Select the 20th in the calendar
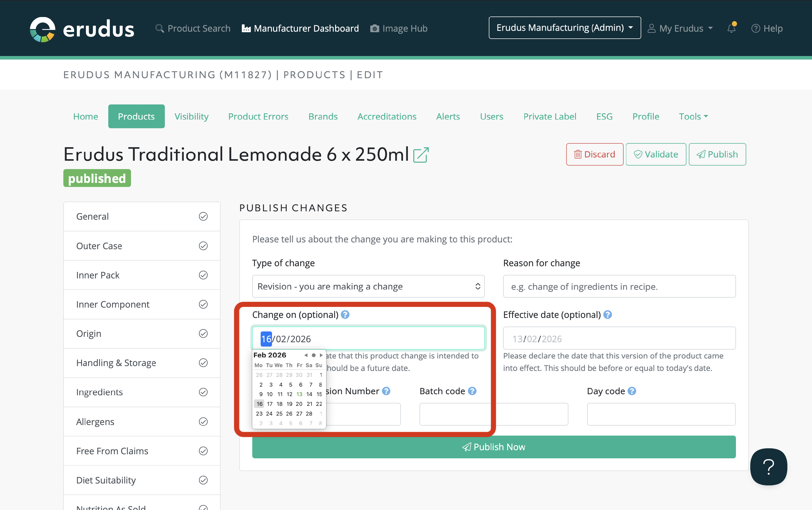 pos(299,404)
